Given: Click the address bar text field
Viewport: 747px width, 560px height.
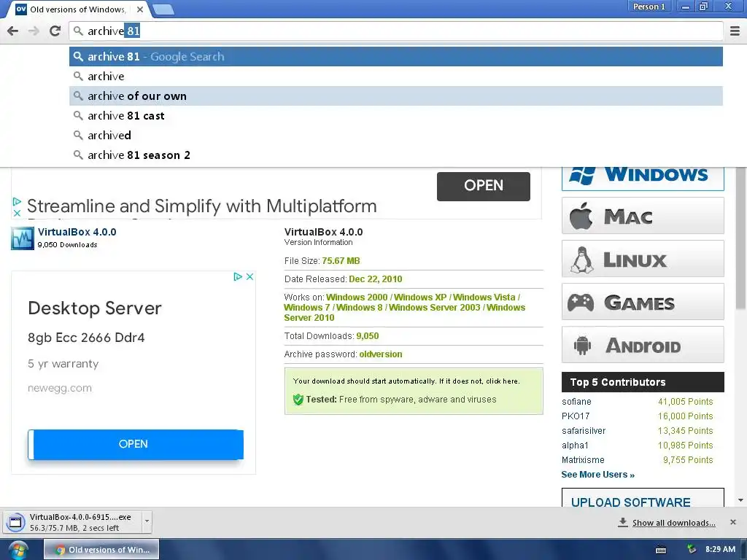Looking at the screenshot, I should (x=395, y=31).
